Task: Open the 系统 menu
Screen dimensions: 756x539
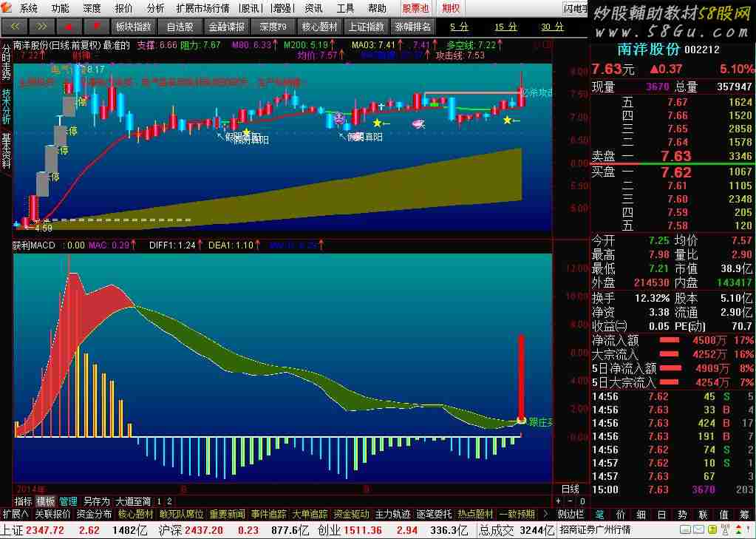Action: tap(29, 8)
